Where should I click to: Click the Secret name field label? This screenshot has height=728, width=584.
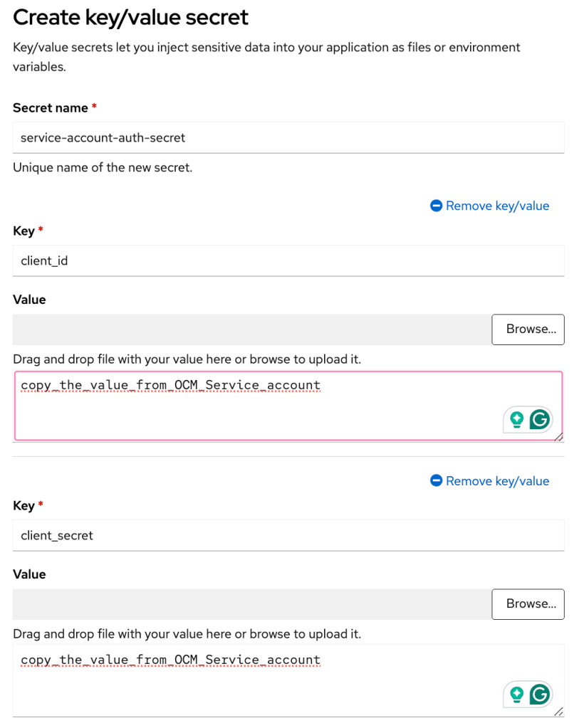[51, 108]
